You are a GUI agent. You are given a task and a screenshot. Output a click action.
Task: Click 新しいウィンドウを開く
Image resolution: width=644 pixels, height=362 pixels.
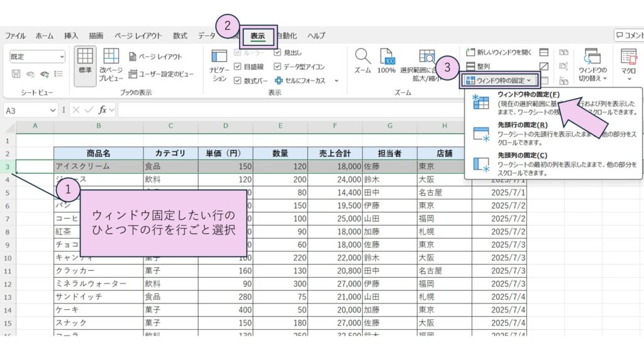click(x=499, y=52)
